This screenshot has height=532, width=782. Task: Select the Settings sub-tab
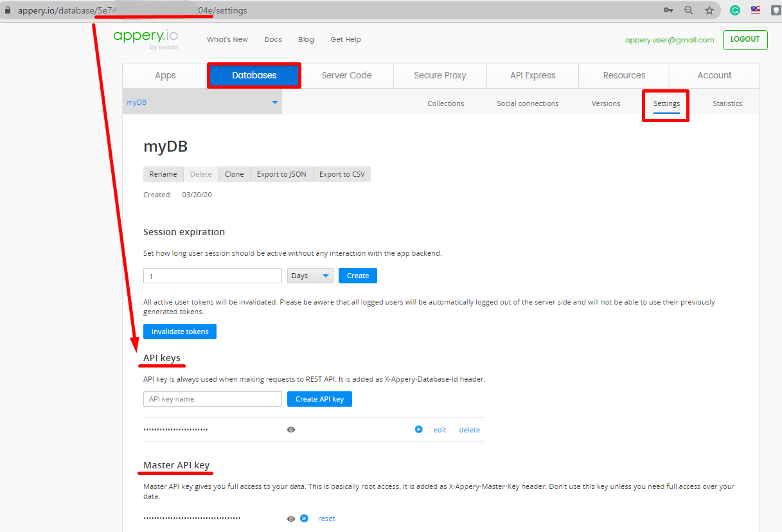point(666,103)
